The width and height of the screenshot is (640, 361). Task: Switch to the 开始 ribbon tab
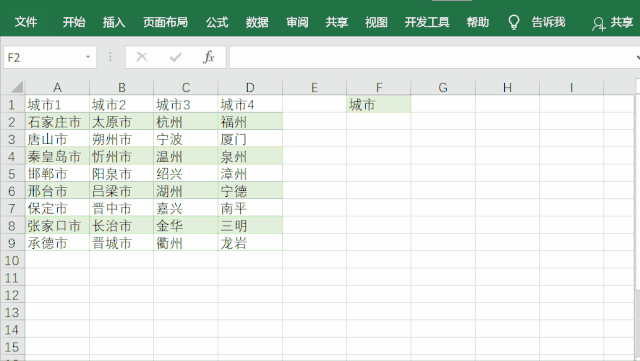pyautogui.click(x=74, y=22)
